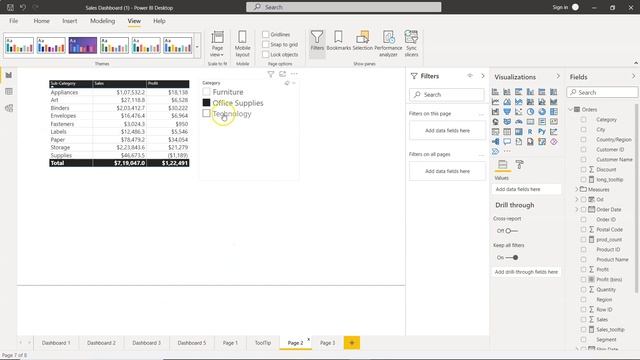Open the Sync slicers pane
The width and height of the screenshot is (640, 360).
click(x=411, y=43)
